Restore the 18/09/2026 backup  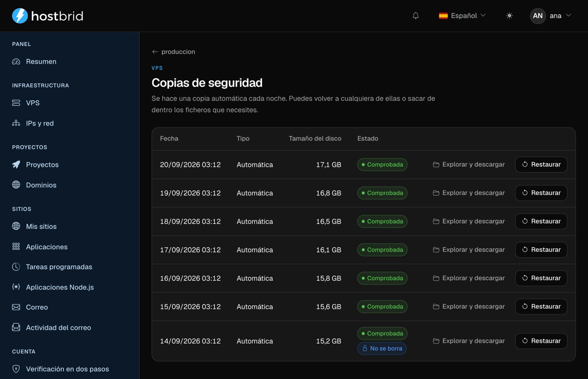click(541, 221)
